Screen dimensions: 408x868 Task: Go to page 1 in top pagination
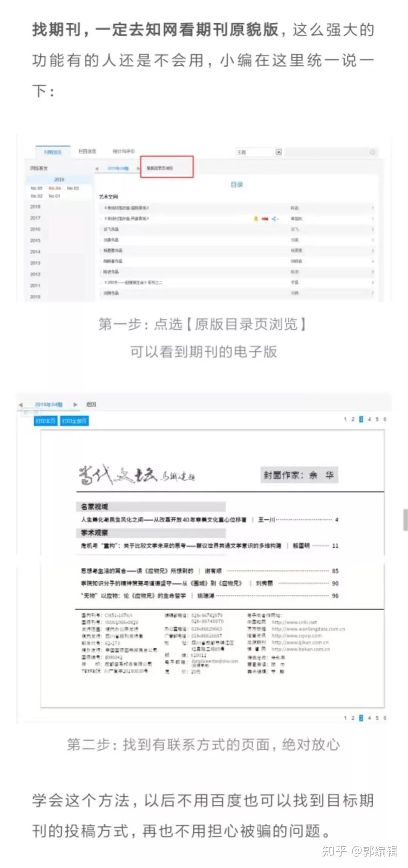[345, 419]
